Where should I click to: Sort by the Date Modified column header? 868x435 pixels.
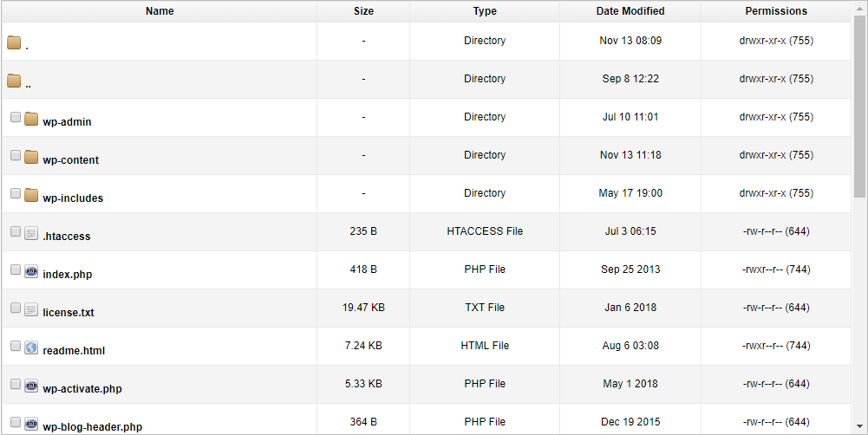click(x=630, y=11)
